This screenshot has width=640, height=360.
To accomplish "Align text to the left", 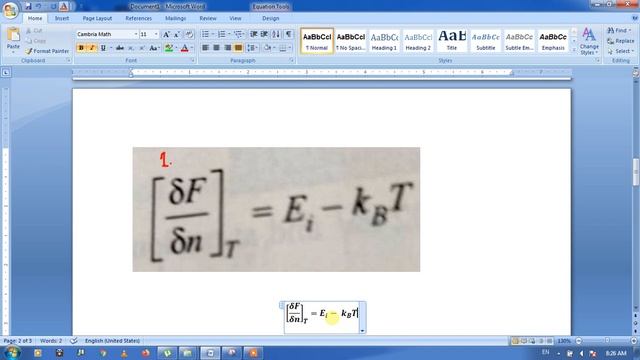I will [205, 48].
